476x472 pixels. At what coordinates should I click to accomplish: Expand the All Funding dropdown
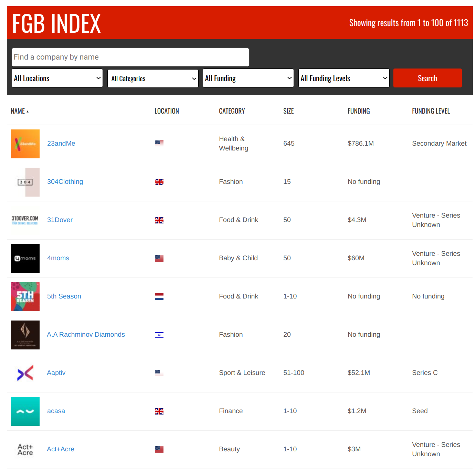coord(248,78)
